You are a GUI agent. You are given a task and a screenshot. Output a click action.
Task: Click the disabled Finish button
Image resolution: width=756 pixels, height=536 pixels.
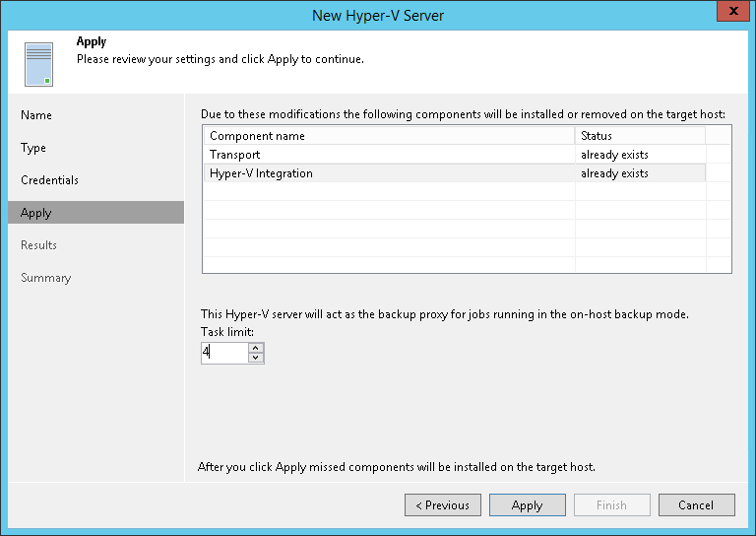point(612,505)
